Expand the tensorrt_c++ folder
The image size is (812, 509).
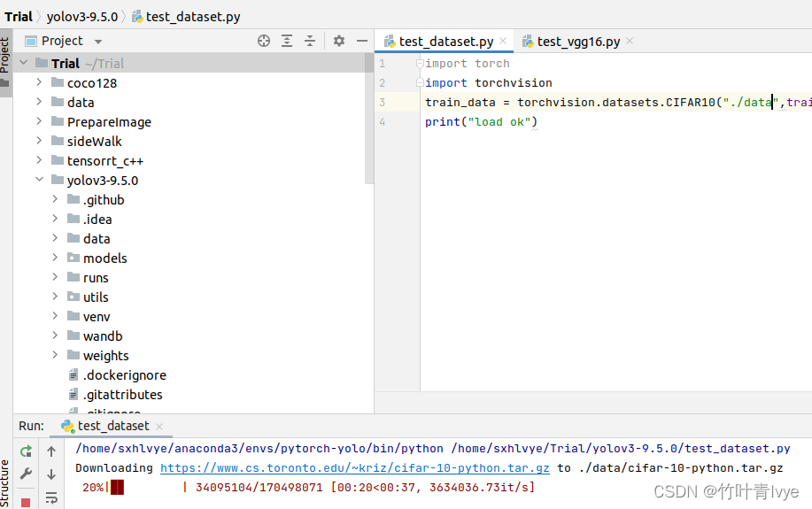pyautogui.click(x=39, y=160)
